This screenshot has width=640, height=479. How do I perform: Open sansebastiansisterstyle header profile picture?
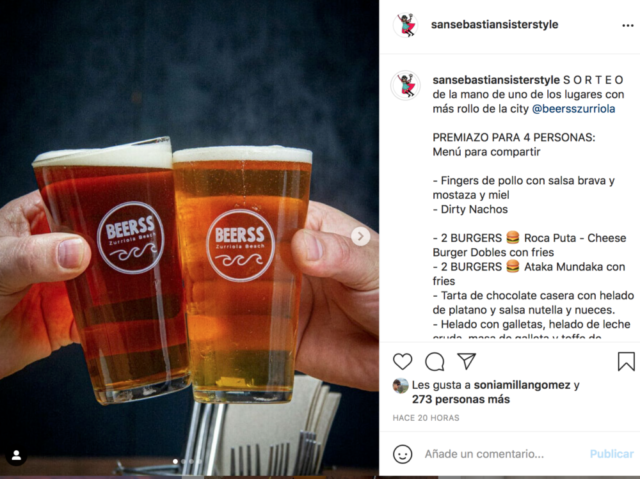[406, 25]
